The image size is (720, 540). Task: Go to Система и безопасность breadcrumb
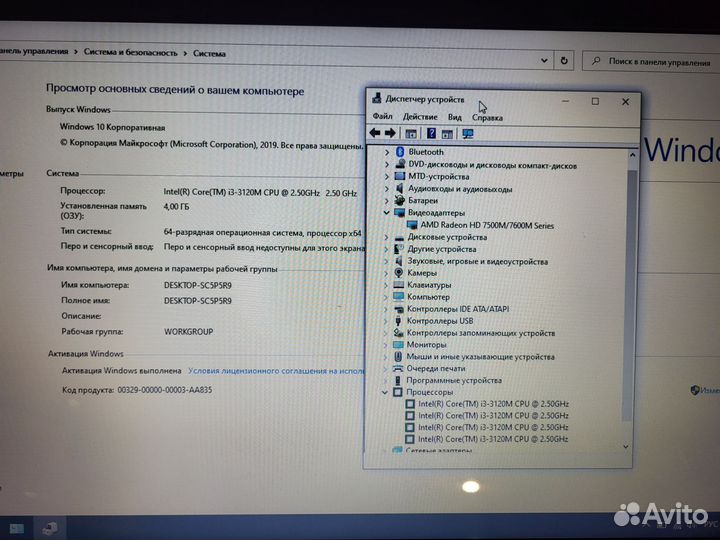point(130,52)
